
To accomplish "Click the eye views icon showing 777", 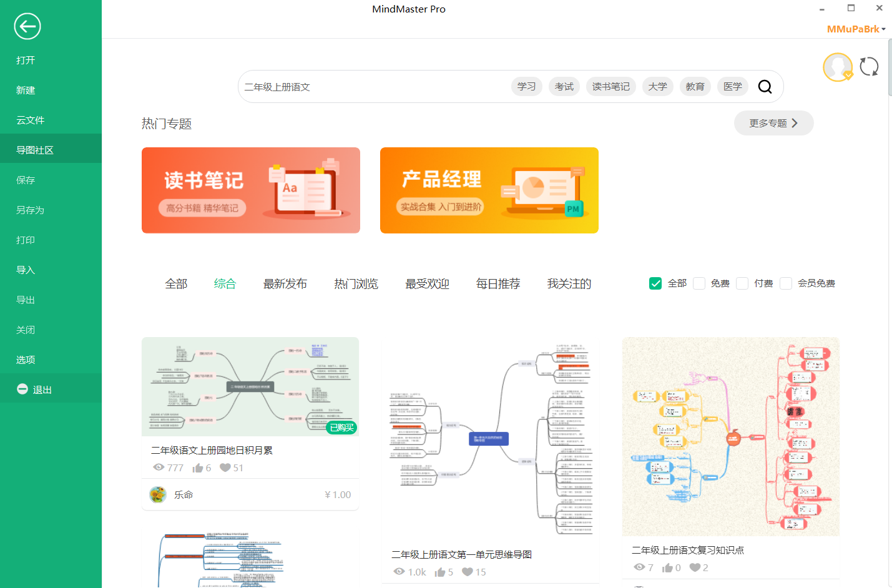I will tap(159, 468).
